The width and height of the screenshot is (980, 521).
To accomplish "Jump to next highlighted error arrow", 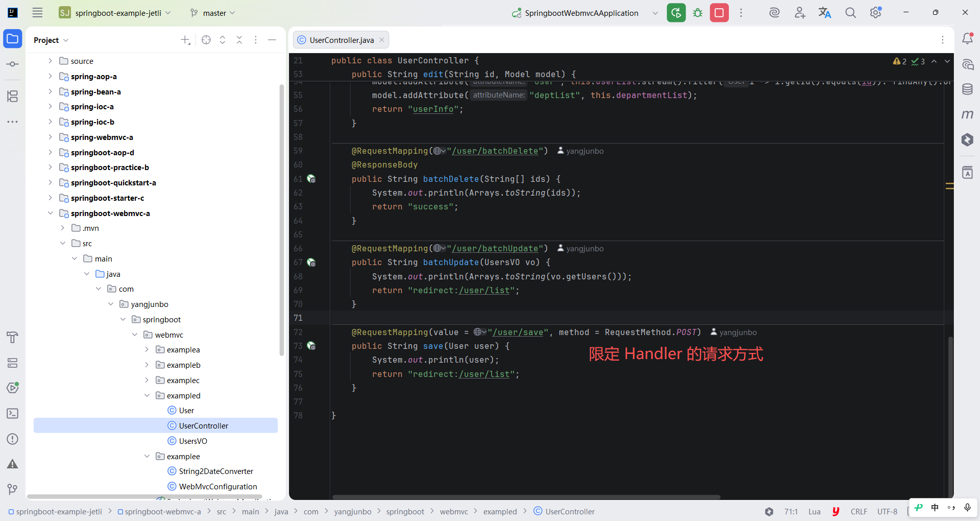I will click(947, 61).
